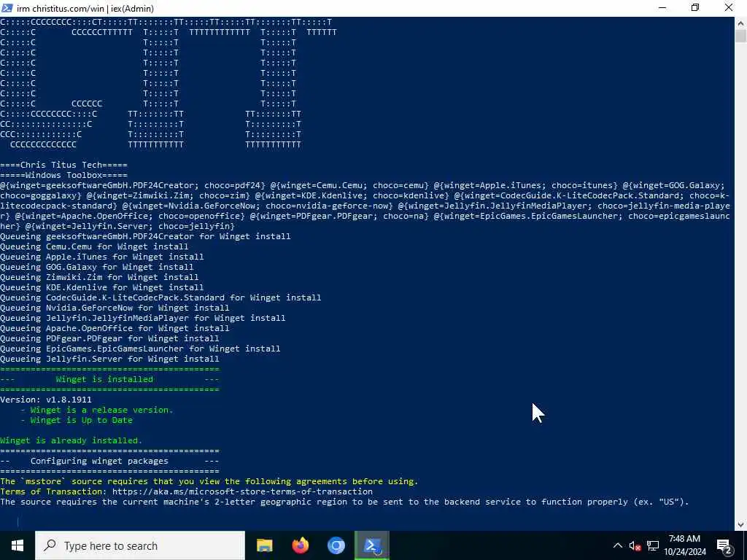The width and height of the screenshot is (747, 560).
Task: Click 'Queueing Apple.iTunes for Winget install'
Action: pyautogui.click(x=102, y=257)
